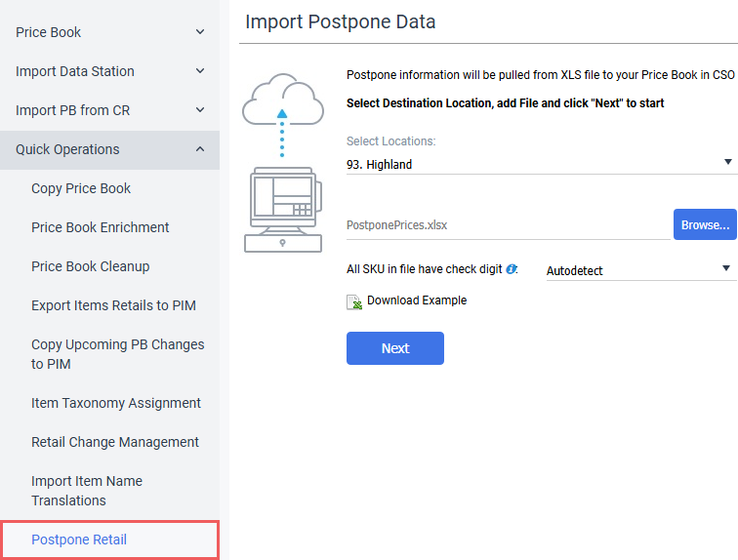This screenshot has width=738, height=560.
Task: Collapse the Quick Operations section
Action: click(x=109, y=149)
